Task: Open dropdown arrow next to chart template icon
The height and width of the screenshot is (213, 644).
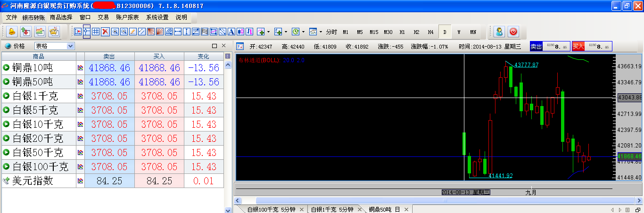Action: pyautogui.click(x=321, y=32)
